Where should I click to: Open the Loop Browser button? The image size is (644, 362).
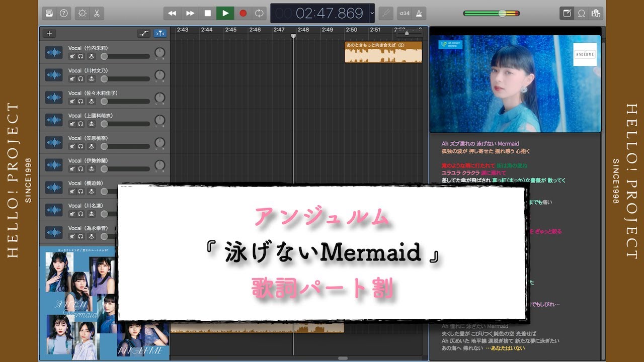click(x=582, y=13)
